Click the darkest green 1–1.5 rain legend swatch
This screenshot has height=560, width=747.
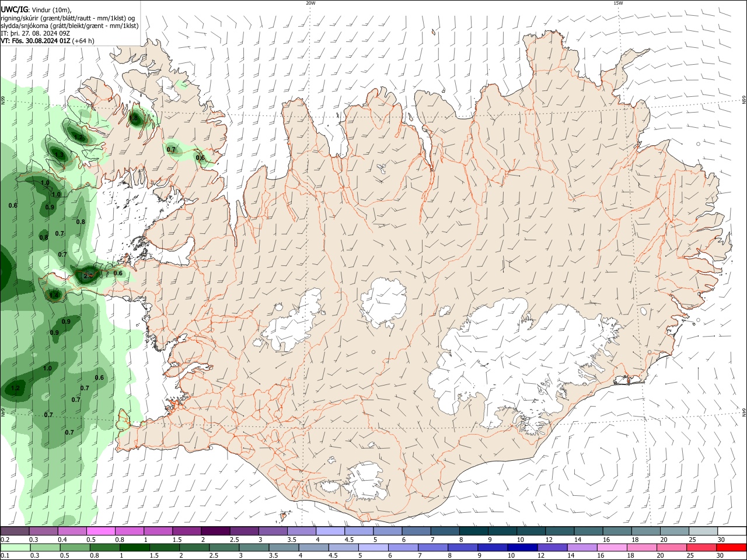[134, 548]
